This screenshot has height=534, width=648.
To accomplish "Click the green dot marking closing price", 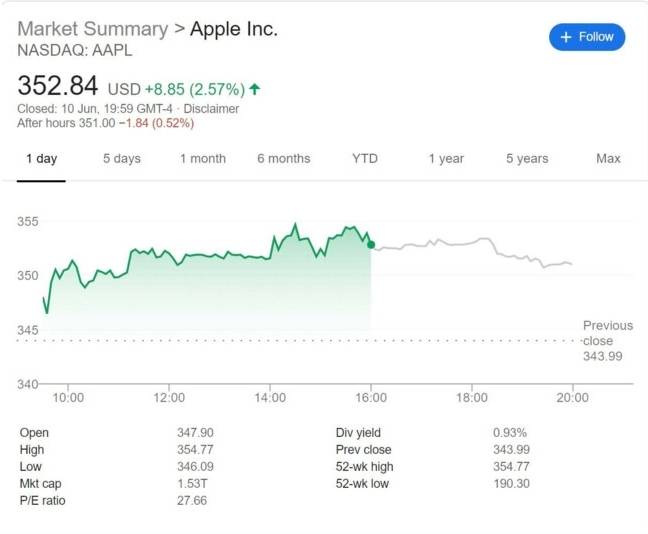I will pos(371,244).
